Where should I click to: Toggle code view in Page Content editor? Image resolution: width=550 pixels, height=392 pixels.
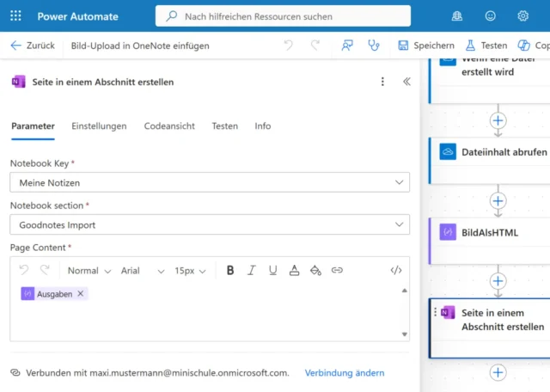coord(395,270)
